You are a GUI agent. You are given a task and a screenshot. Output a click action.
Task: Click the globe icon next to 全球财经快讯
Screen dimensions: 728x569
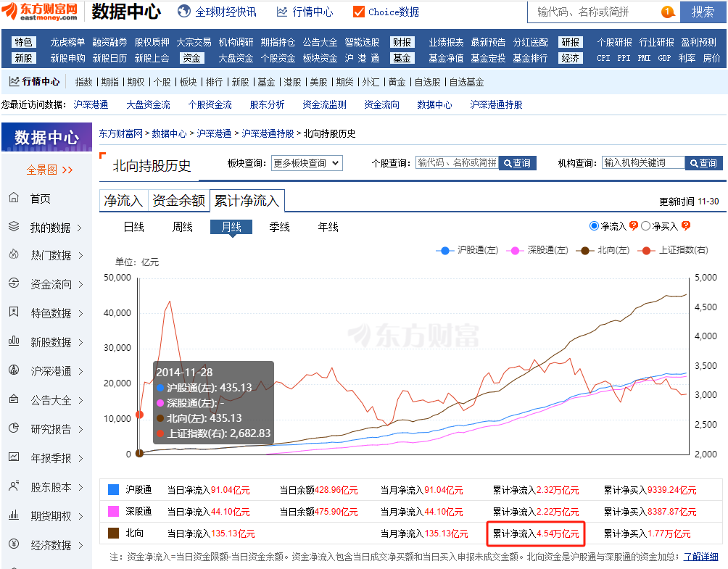coord(183,12)
